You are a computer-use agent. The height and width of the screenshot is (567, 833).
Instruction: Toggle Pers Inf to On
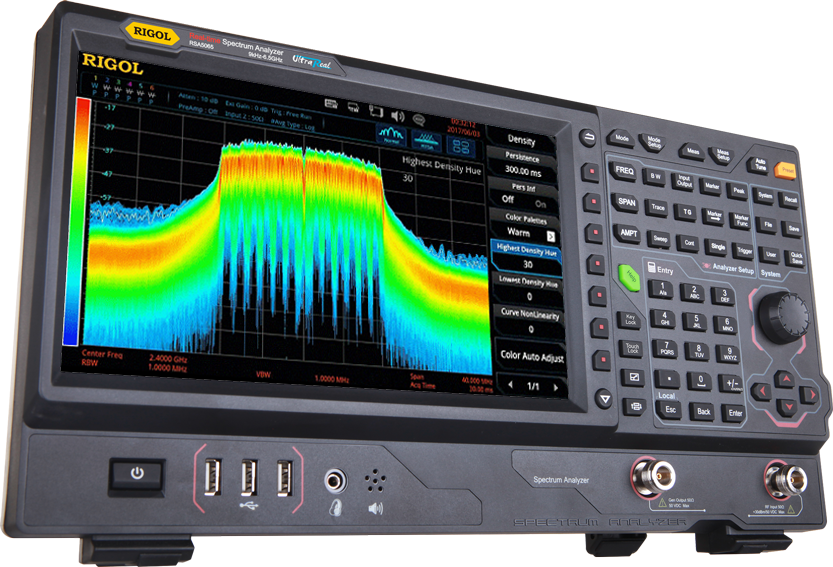pyautogui.click(x=540, y=202)
